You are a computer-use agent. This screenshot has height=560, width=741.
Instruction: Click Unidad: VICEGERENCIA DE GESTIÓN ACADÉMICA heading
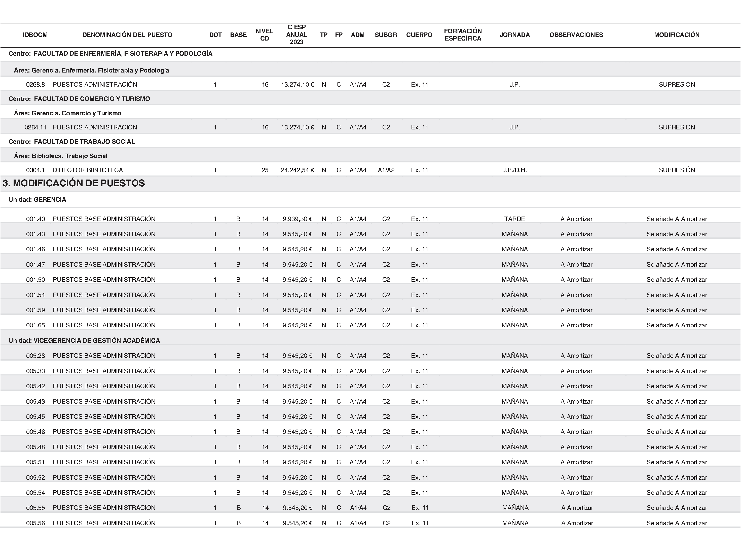pos(84,340)
